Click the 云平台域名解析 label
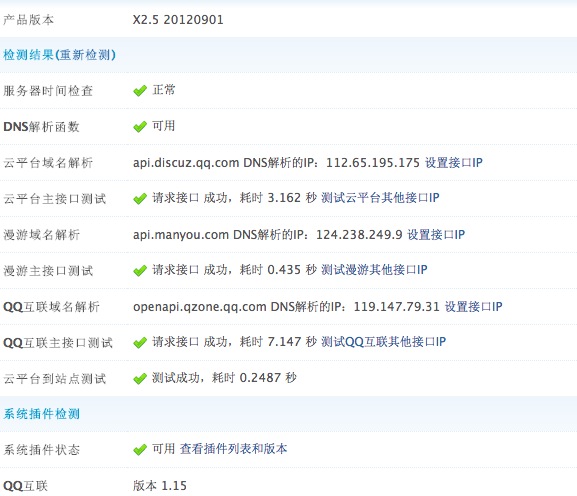Image resolution: width=577 pixels, height=496 pixels. [48, 163]
